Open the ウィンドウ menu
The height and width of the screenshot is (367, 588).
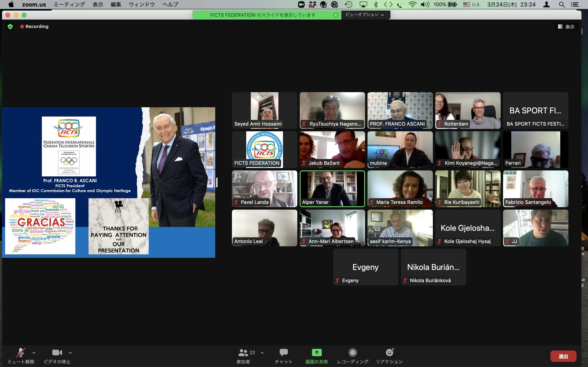click(x=142, y=4)
